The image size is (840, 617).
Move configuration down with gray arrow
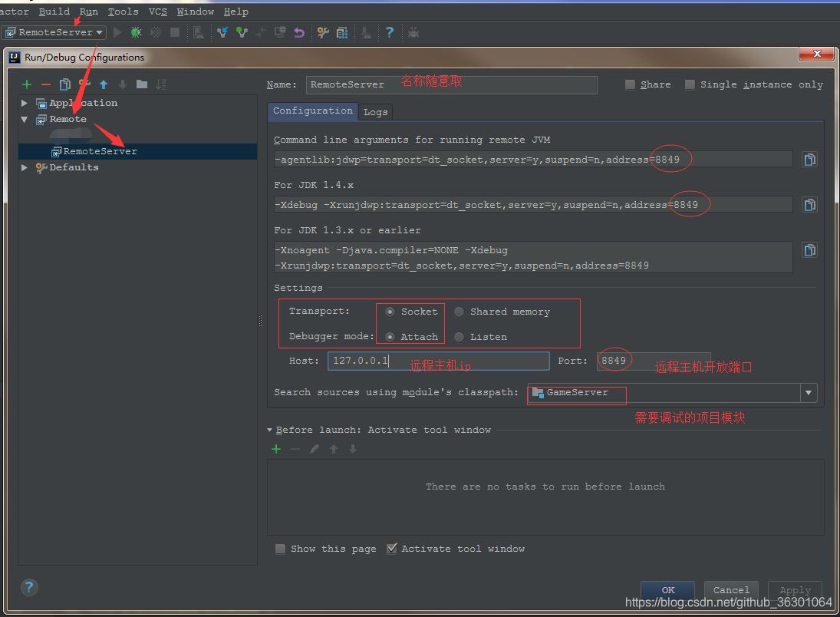click(x=123, y=84)
